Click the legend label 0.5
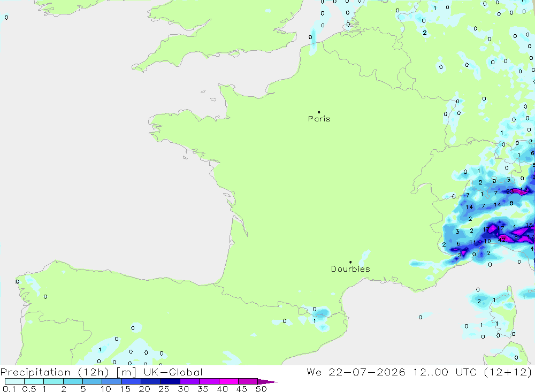 (29, 389)
